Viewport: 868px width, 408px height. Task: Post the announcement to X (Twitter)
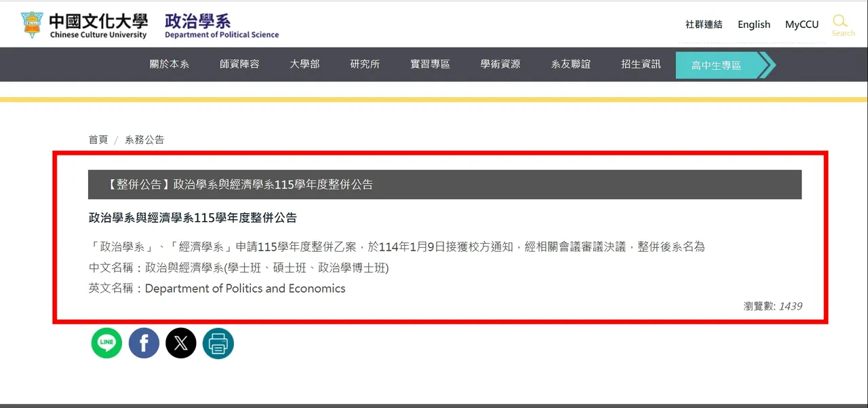pyautogui.click(x=181, y=343)
